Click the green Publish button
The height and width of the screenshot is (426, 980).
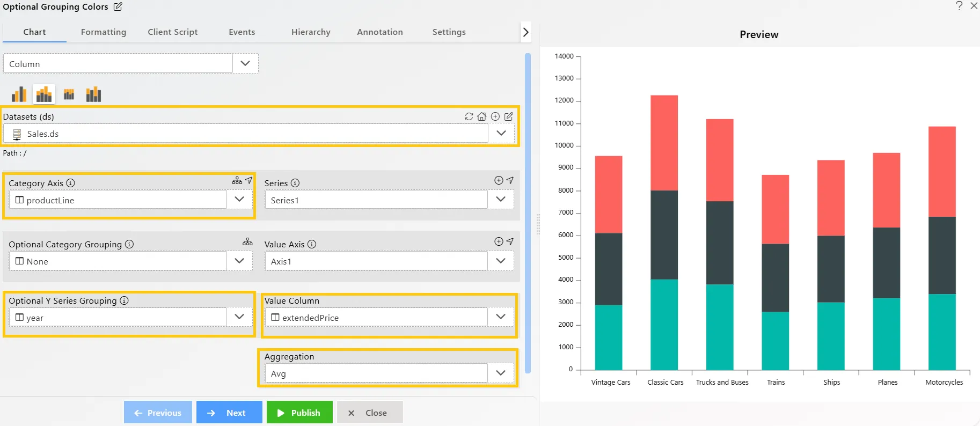pos(299,413)
